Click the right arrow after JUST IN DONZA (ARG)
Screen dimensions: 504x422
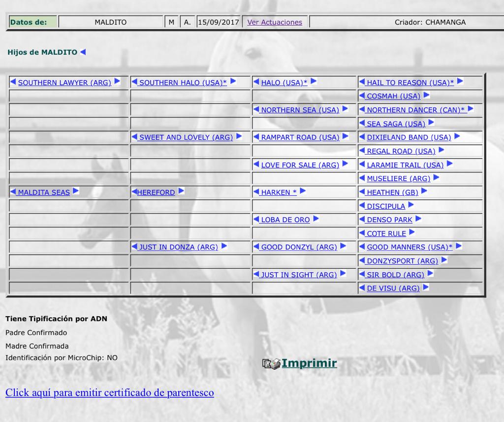[224, 246]
